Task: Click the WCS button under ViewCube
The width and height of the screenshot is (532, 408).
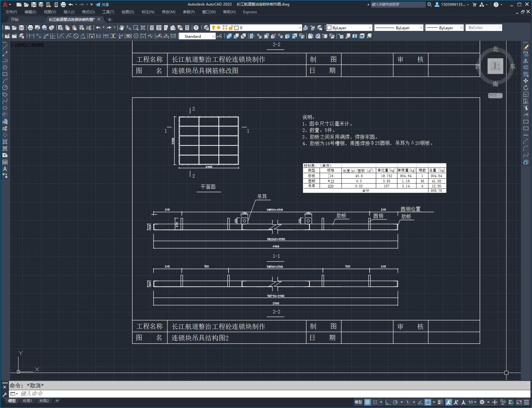Action: point(495,95)
